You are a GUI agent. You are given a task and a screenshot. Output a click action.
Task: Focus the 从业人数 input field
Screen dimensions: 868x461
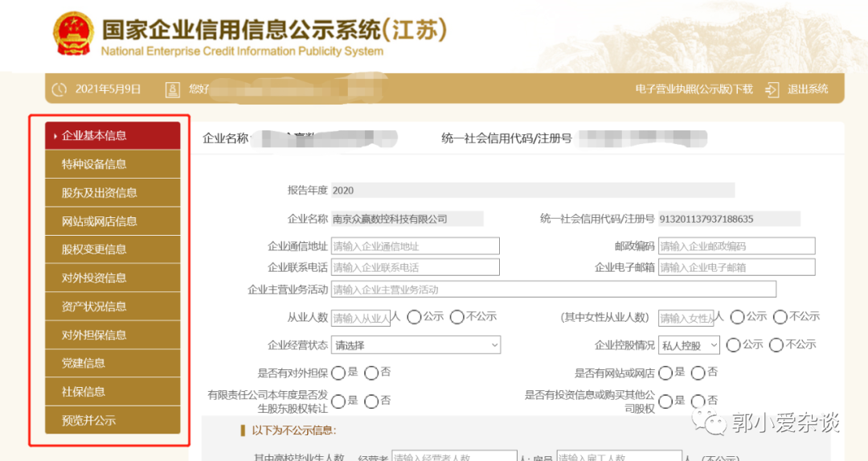[361, 318]
